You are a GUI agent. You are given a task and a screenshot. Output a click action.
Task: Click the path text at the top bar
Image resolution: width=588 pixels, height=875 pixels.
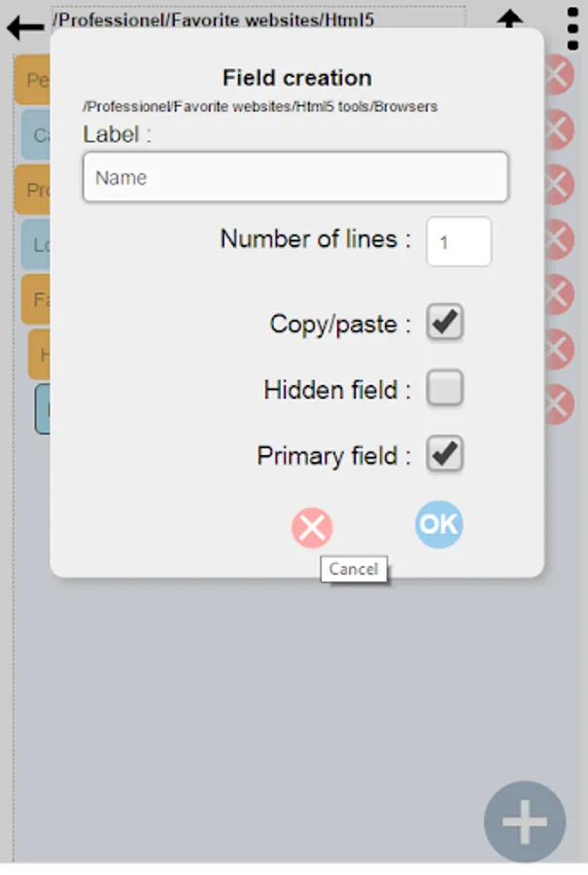point(214,18)
